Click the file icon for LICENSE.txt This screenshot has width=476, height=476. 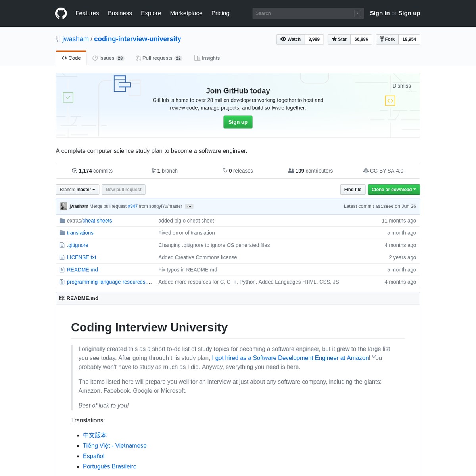tap(62, 257)
